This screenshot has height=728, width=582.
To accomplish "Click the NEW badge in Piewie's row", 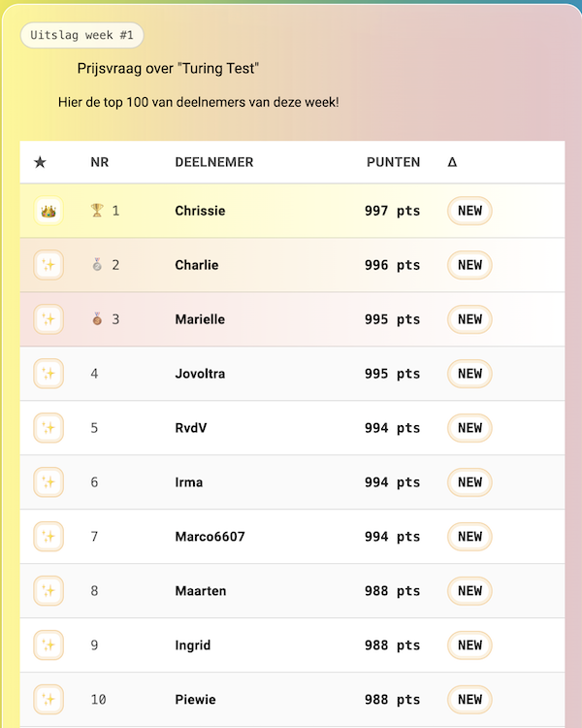I will [469, 700].
